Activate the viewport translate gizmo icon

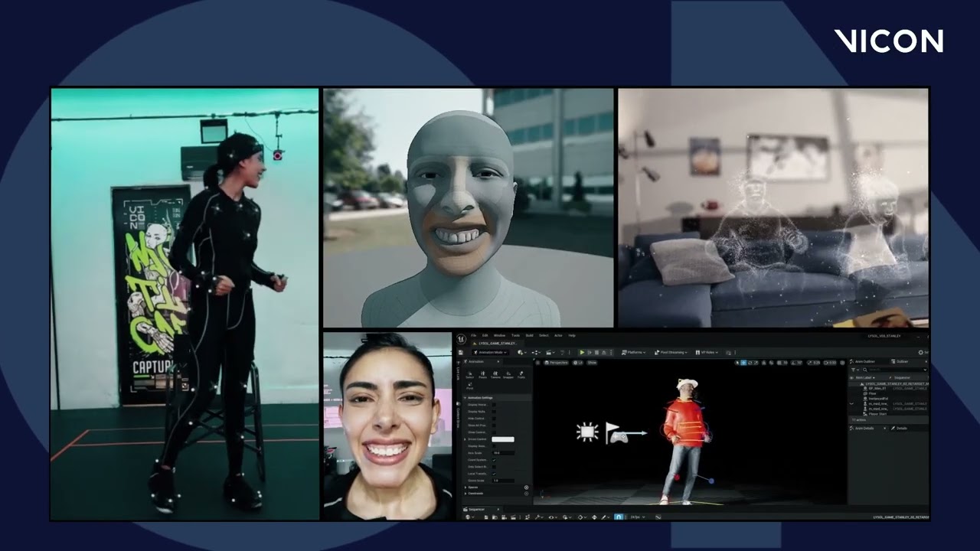pos(743,363)
